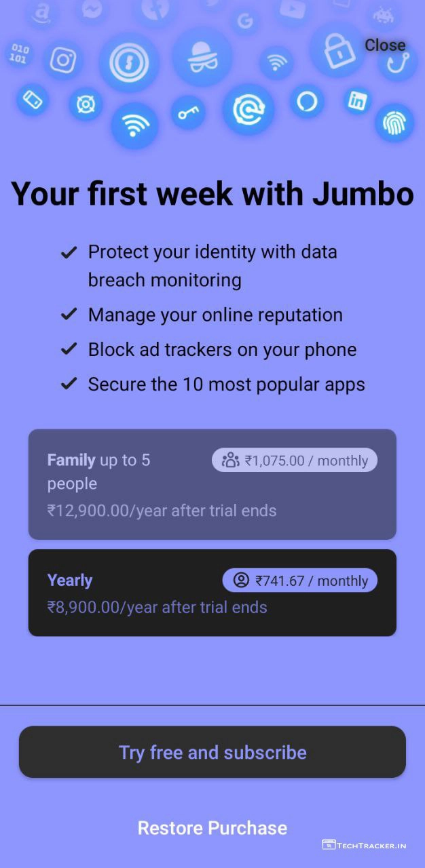
Task: Tap the keyhole icon bubble
Action: [x=129, y=62]
